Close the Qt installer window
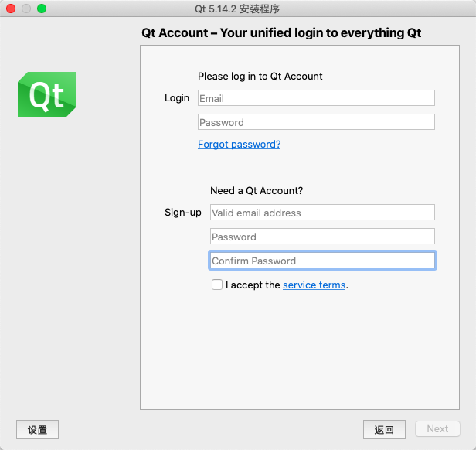 (x=11, y=9)
